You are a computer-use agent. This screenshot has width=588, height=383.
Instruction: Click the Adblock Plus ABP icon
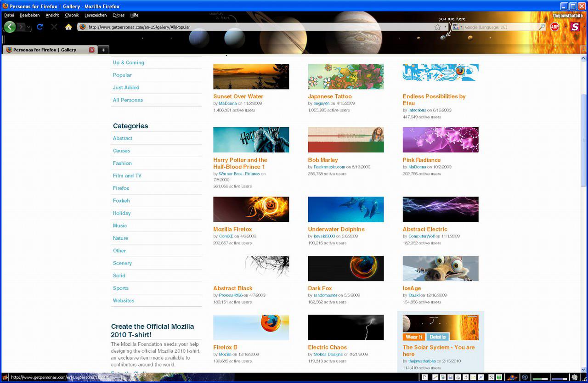(x=555, y=27)
